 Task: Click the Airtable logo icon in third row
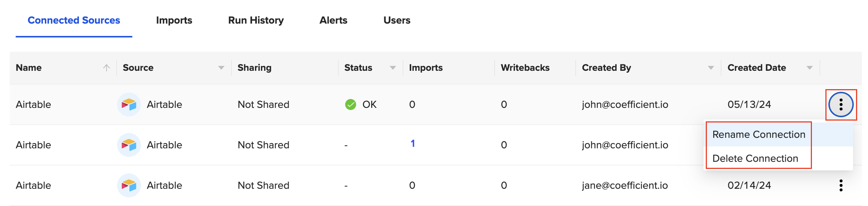pos(129,185)
